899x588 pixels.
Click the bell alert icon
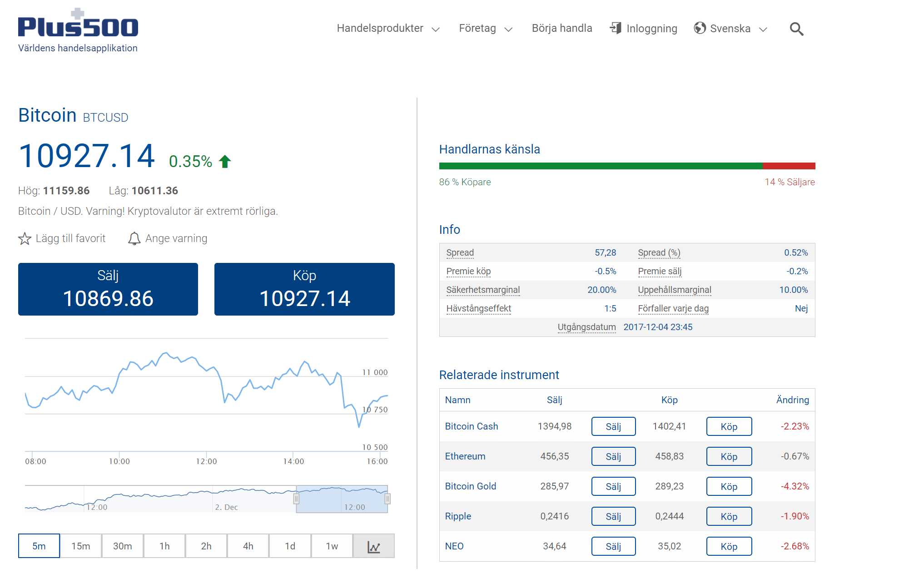click(x=134, y=238)
